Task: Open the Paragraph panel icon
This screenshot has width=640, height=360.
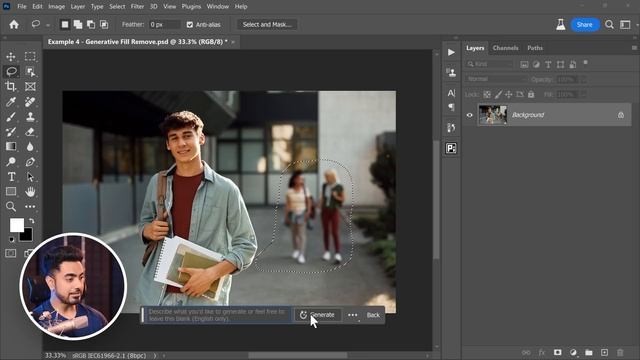Action: [x=451, y=107]
